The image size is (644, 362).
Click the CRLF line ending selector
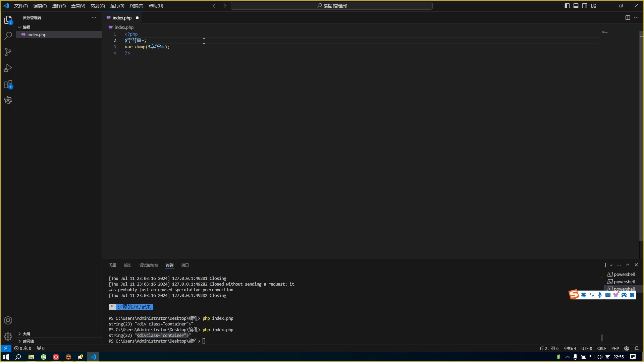click(601, 348)
